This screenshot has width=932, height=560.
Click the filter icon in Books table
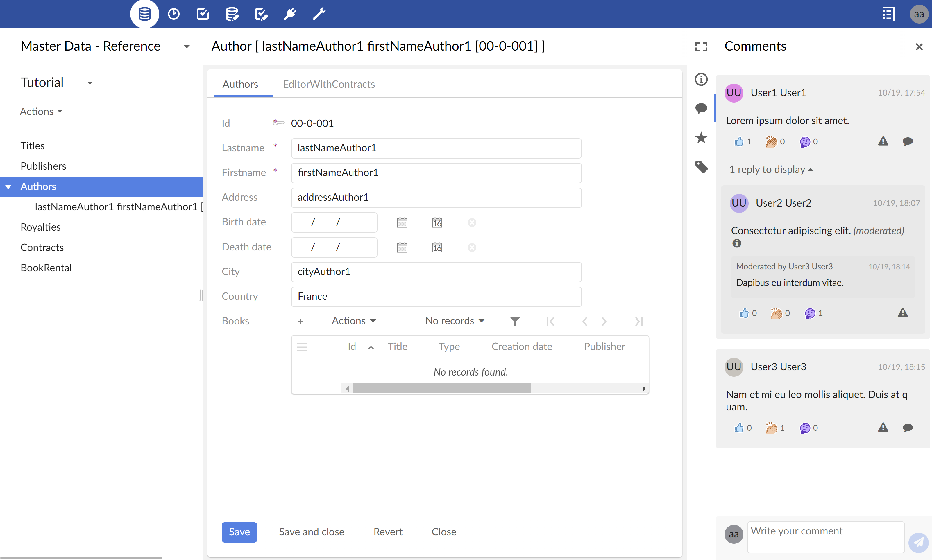515,321
